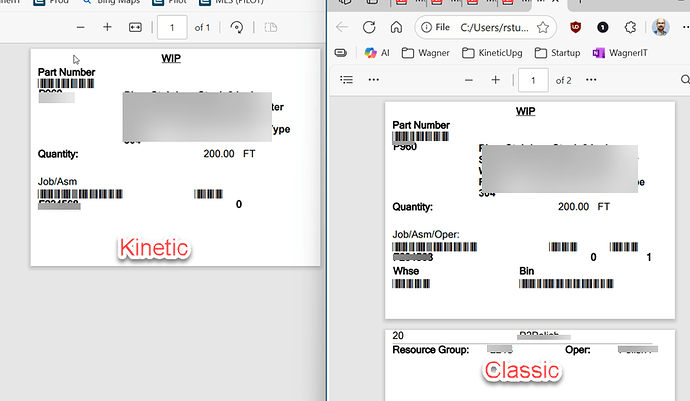Open more options next to contents icon
The height and width of the screenshot is (401, 690).
point(374,80)
